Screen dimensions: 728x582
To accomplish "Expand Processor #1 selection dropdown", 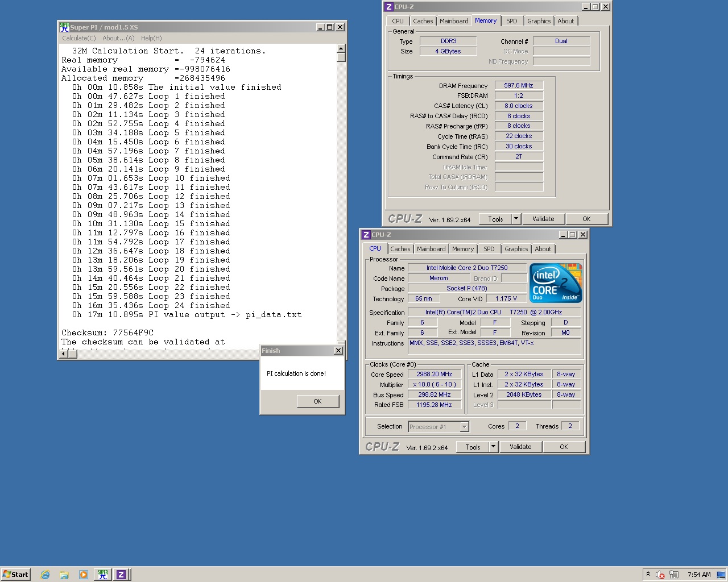I will pyautogui.click(x=464, y=427).
